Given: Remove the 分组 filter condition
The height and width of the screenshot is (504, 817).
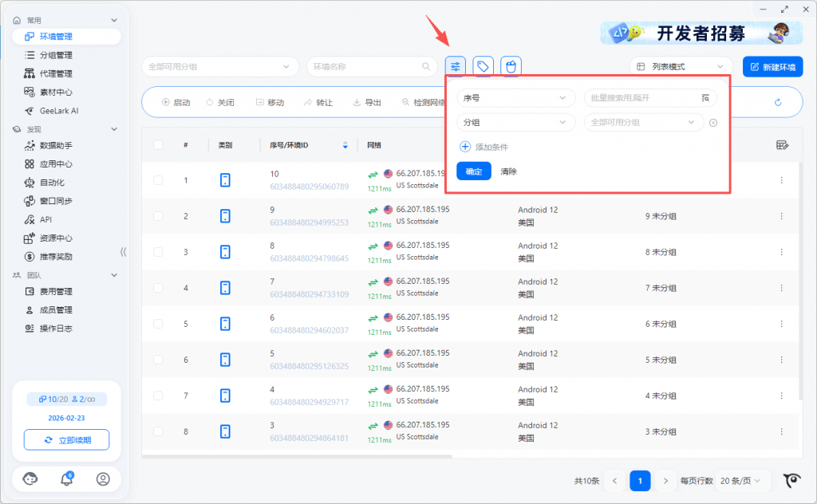Looking at the screenshot, I should tap(713, 123).
